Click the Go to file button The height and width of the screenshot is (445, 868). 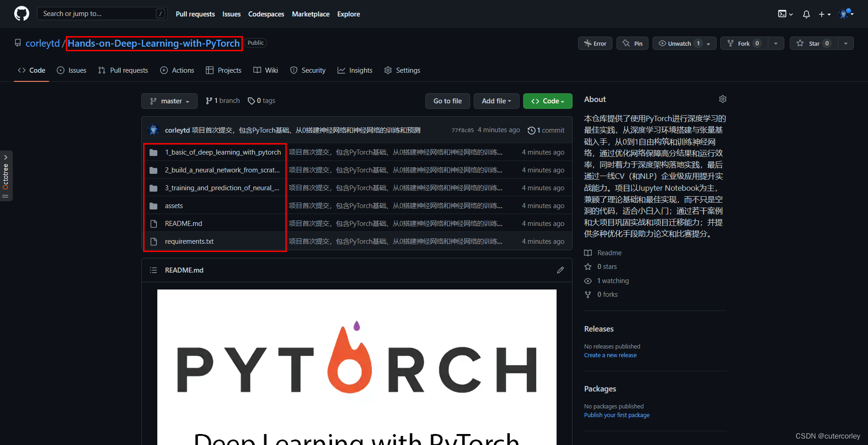(447, 101)
